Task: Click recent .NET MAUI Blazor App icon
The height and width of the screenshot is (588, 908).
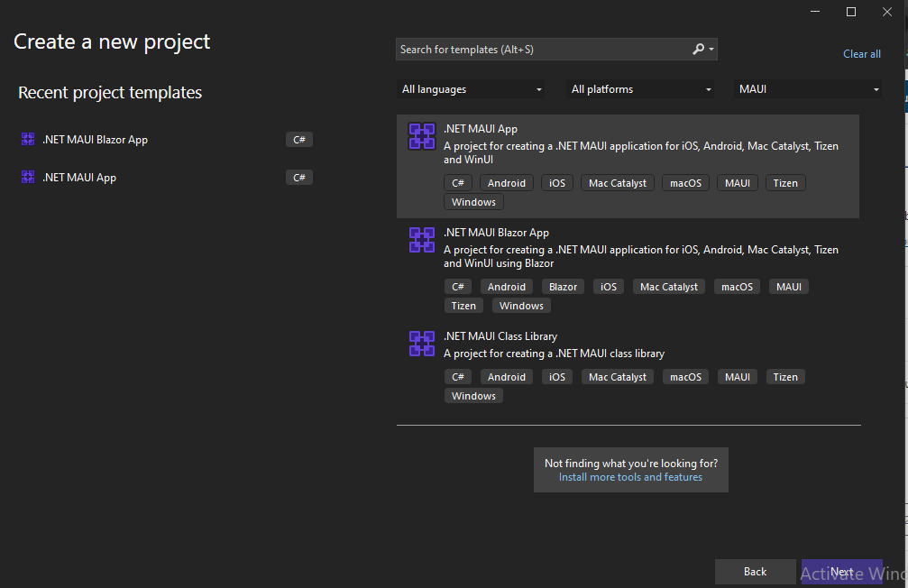Action: (27, 140)
